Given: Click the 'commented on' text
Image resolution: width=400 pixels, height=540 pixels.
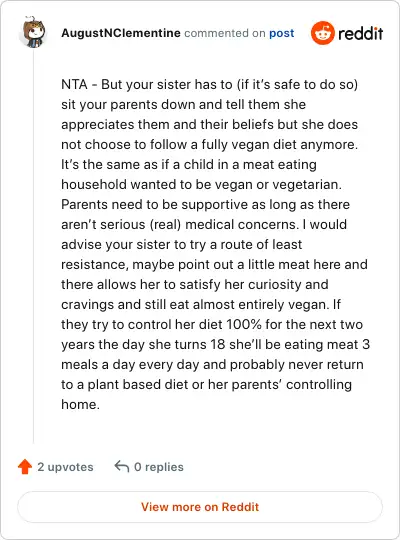Looking at the screenshot, I should coord(225,33).
